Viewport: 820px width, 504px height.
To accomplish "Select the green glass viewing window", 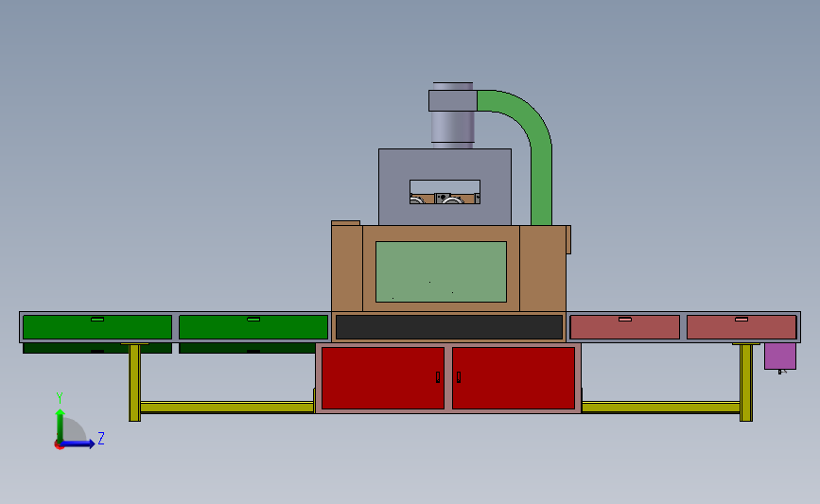I will pyautogui.click(x=441, y=271).
